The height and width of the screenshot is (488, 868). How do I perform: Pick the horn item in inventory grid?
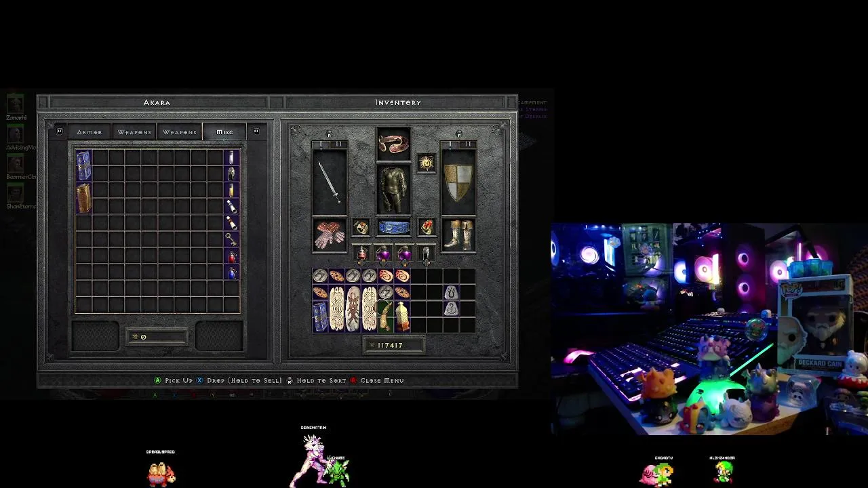[x=385, y=316]
